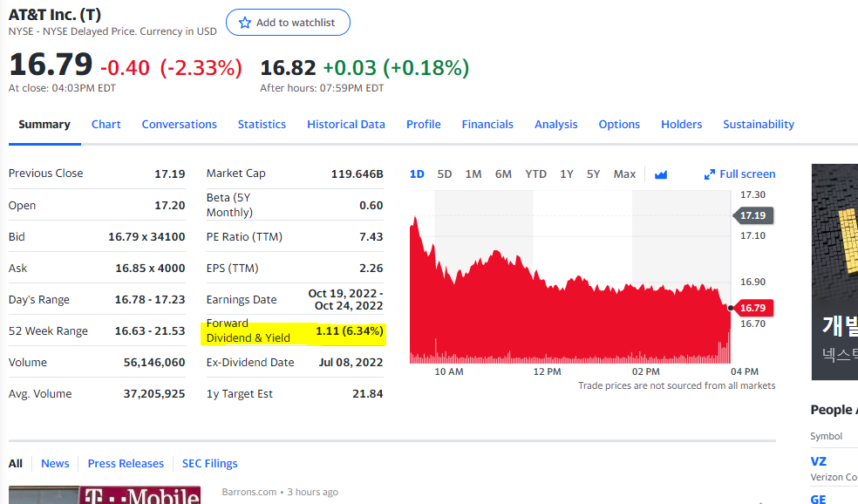
Task: Click the AT&T Inc. (T) title
Action: (55, 14)
